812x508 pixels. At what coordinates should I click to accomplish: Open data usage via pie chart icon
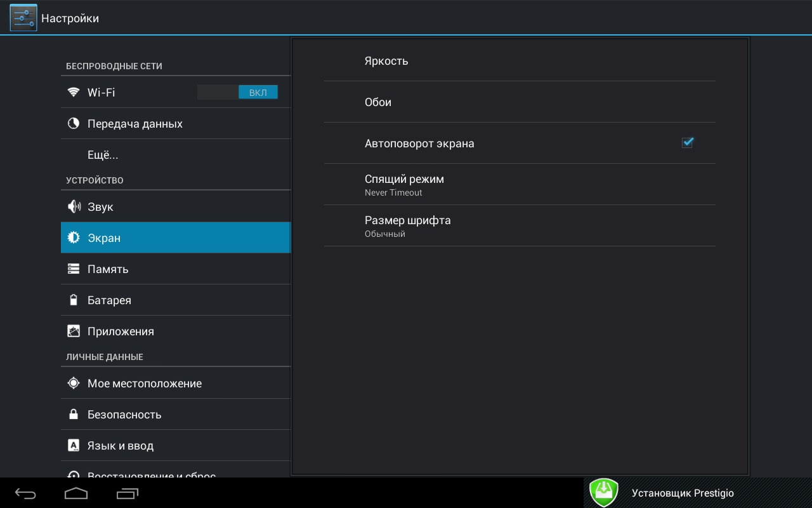point(74,124)
